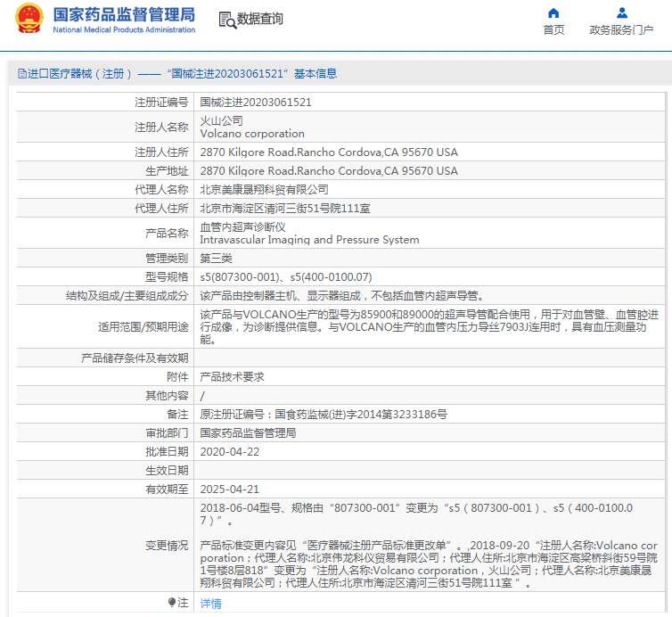Click the 火山公司 registrant name
672x617 pixels.
(x=222, y=121)
